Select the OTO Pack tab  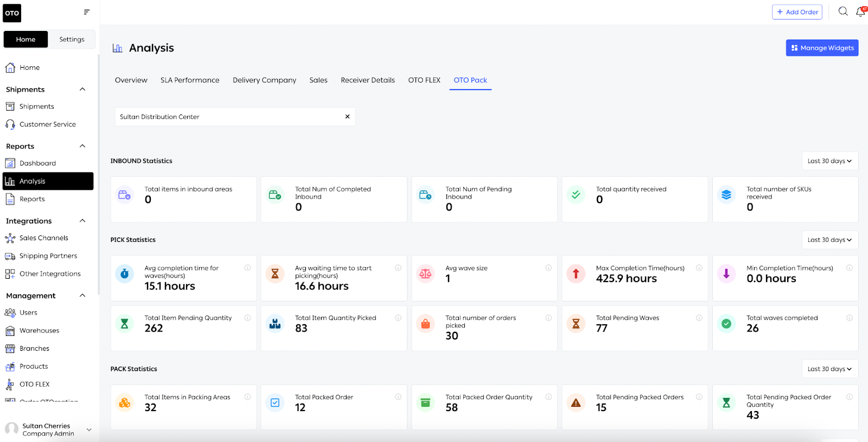(x=470, y=80)
